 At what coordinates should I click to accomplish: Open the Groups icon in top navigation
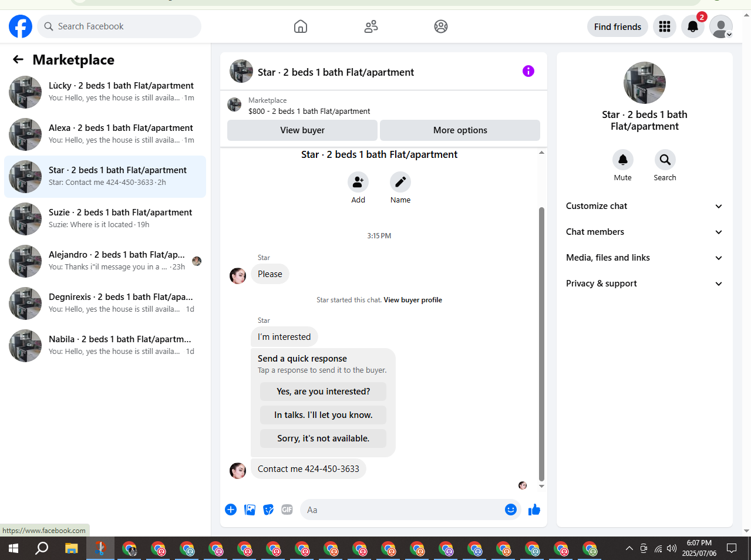tap(441, 26)
